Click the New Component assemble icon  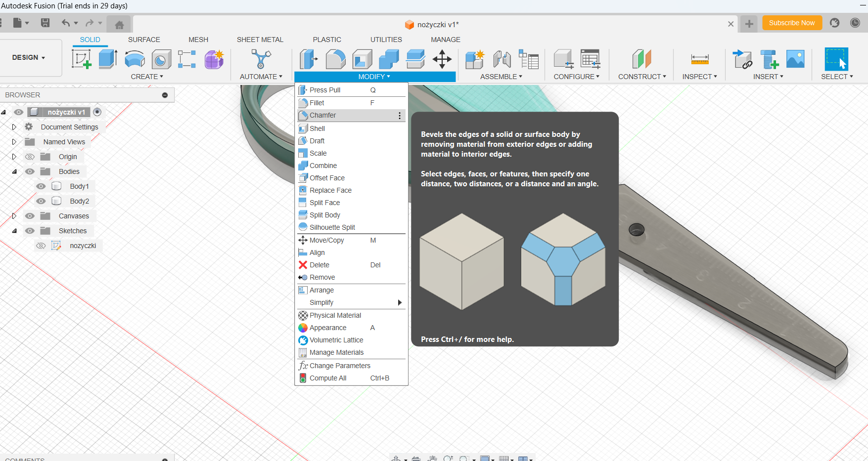coord(475,59)
